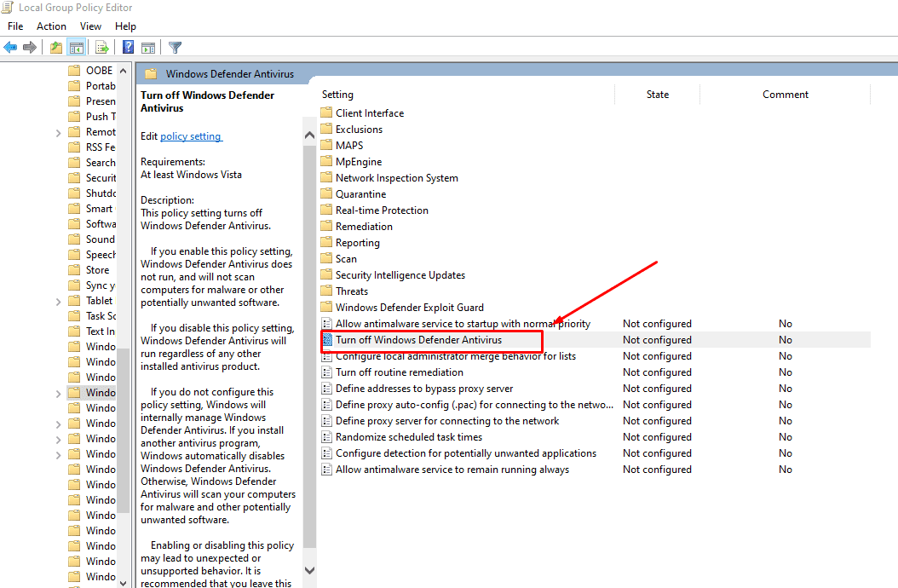Click the Back navigation arrow
The height and width of the screenshot is (588, 898).
click(9, 47)
